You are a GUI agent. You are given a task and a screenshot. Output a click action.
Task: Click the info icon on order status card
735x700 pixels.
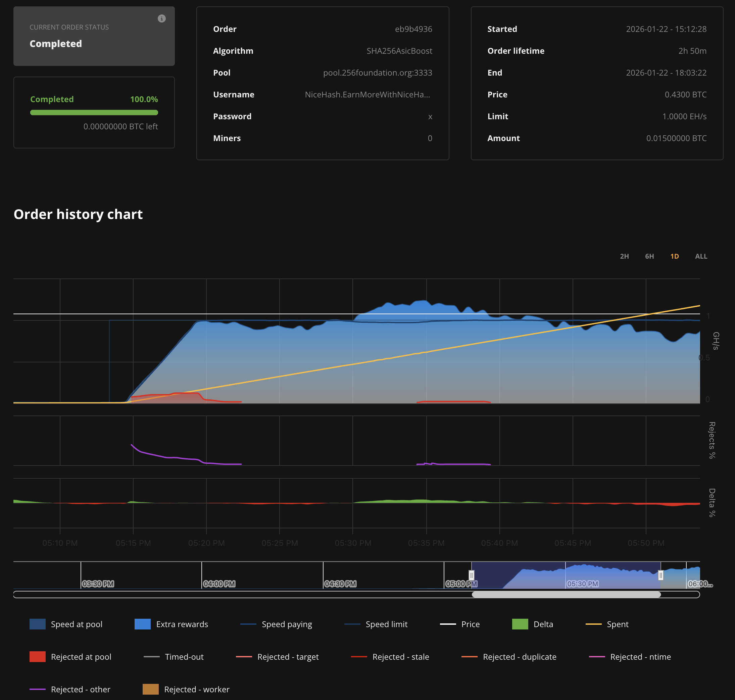click(161, 19)
